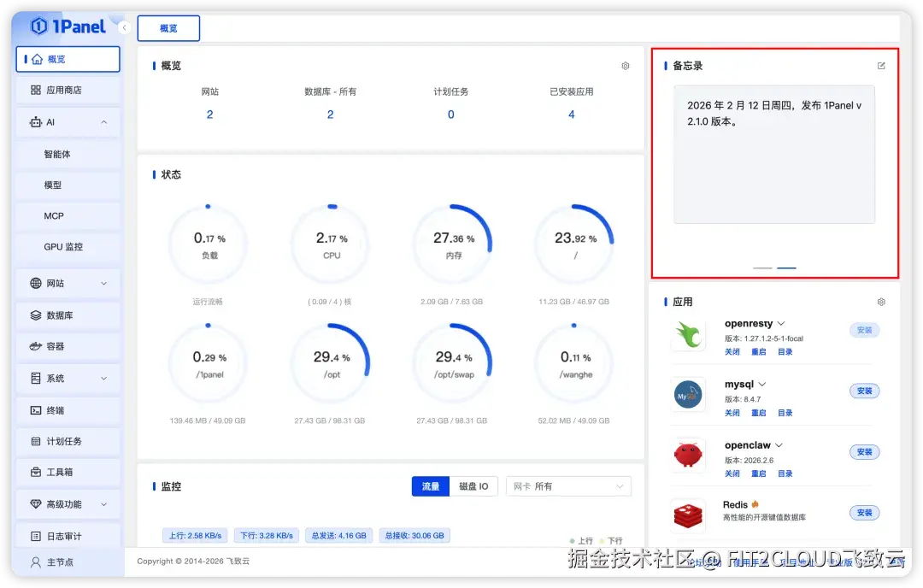Viewport: 923px width, 588px height.
Task: Select the 概览 tab at the top
Action: coord(168,28)
